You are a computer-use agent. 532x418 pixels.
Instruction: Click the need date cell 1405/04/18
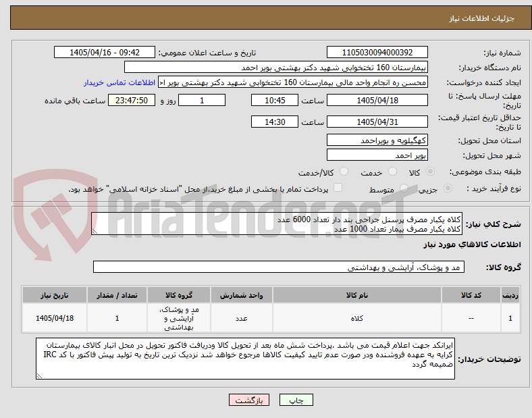coord(55,318)
